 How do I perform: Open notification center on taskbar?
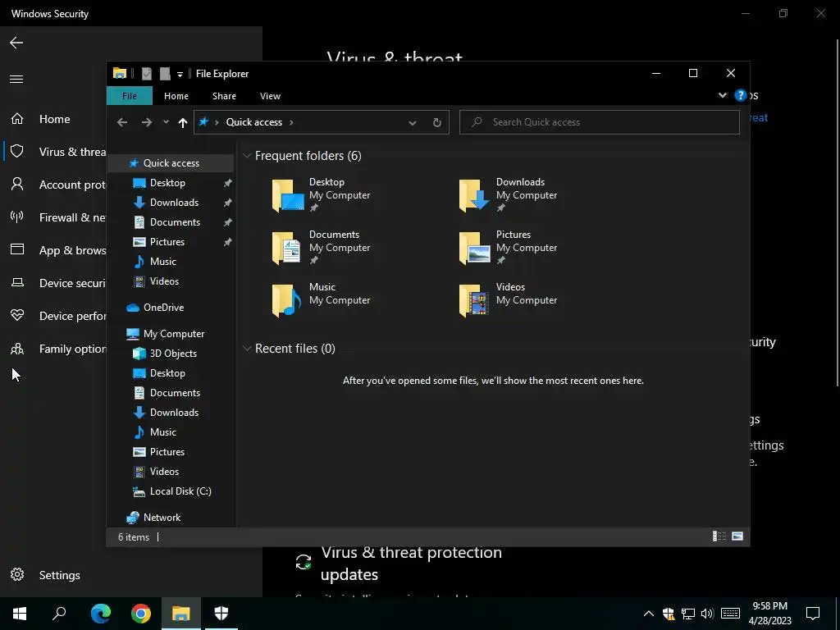pyautogui.click(x=813, y=614)
